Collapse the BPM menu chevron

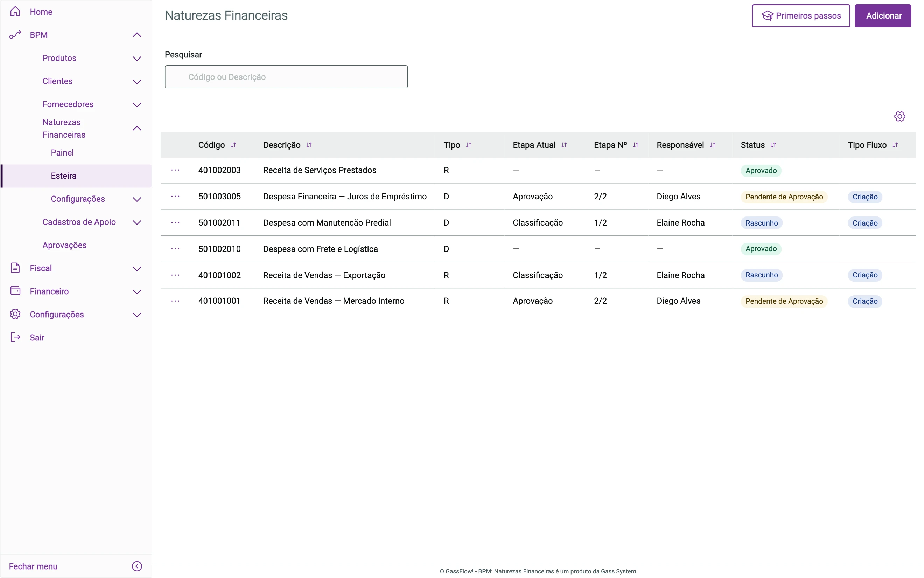pyautogui.click(x=137, y=35)
